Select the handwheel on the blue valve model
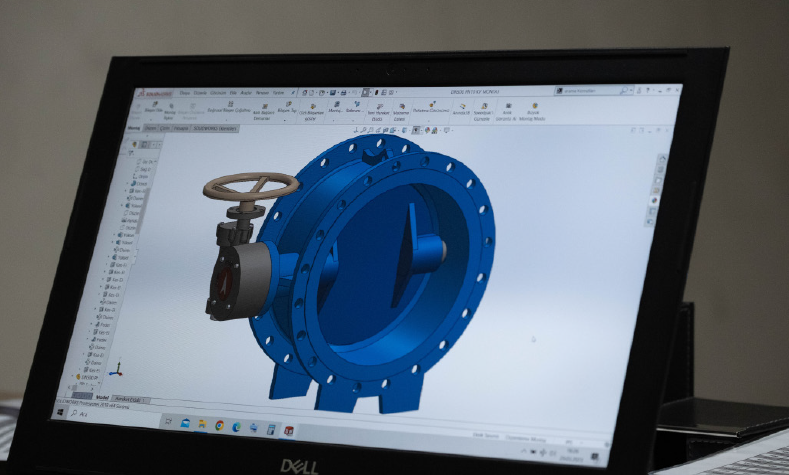The height and width of the screenshot is (475, 789). pyautogui.click(x=250, y=188)
